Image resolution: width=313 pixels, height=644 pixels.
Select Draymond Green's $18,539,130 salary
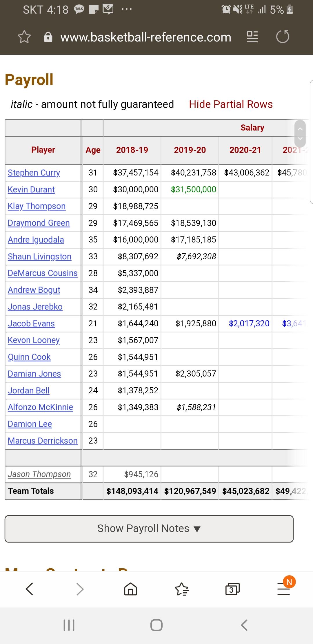pyautogui.click(x=194, y=223)
